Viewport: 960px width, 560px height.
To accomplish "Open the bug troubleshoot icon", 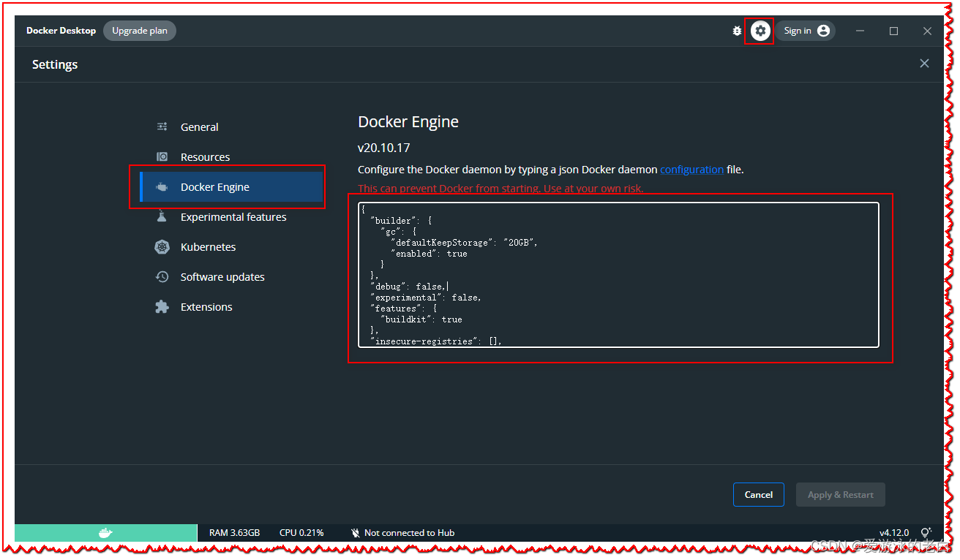I will point(737,31).
